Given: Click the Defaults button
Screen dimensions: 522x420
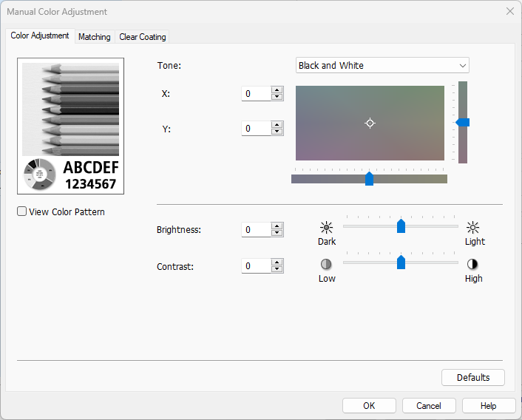Looking at the screenshot, I should click(472, 378).
